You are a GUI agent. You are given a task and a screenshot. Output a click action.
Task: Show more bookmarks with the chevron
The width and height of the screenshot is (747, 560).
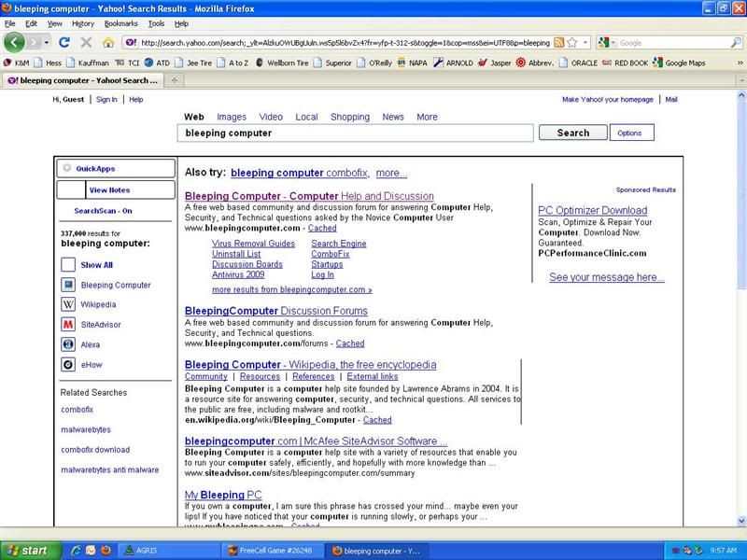click(740, 63)
